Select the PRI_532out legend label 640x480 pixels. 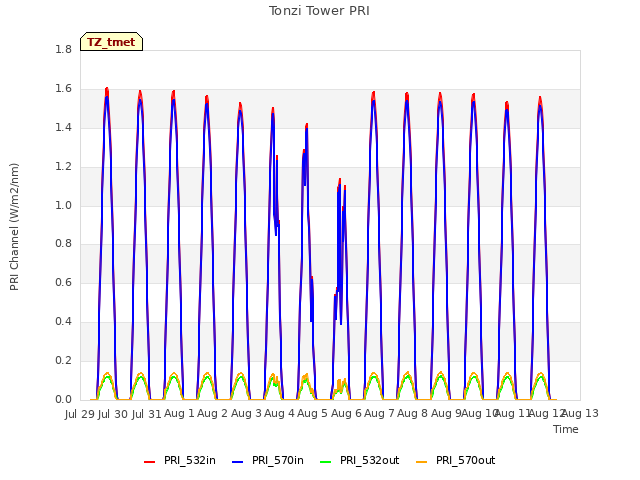tap(369, 460)
